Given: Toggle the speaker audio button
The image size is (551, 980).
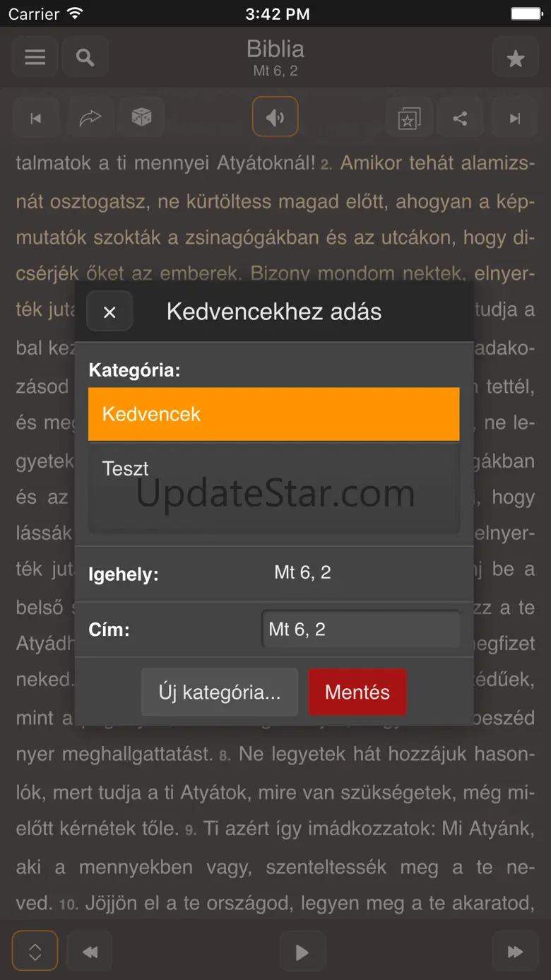Looking at the screenshot, I should coord(275,117).
